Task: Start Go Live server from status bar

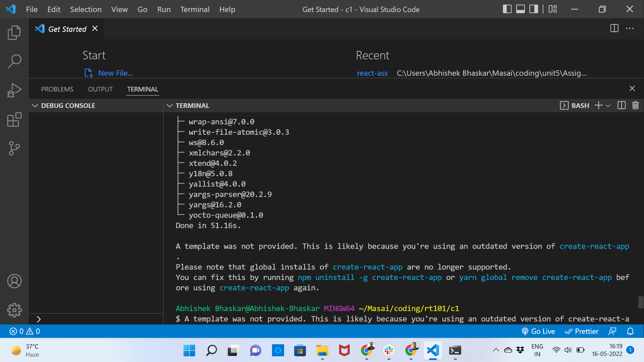Action: (x=538, y=331)
